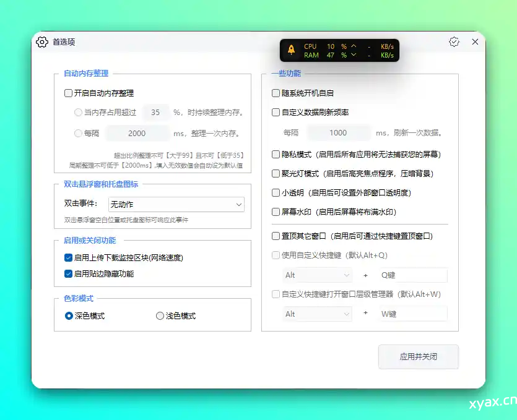Click the down chevron next to RAM percentage
Viewport: 517px width, 420px height.
(352, 54)
